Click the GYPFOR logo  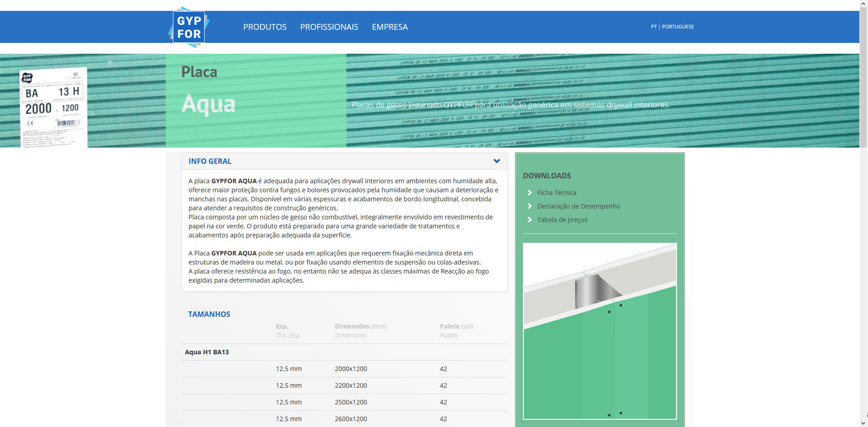[x=189, y=27]
